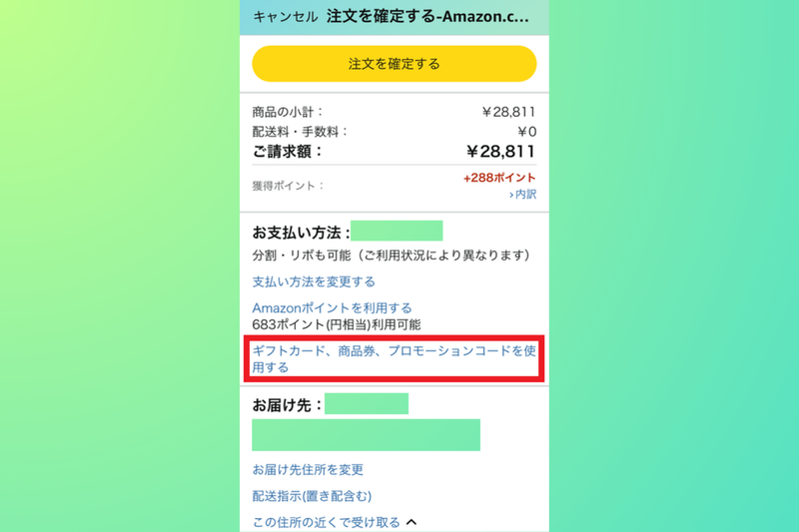Collapse chevron beside この住所の近くで受け取る
799x532 pixels.
click(x=411, y=521)
